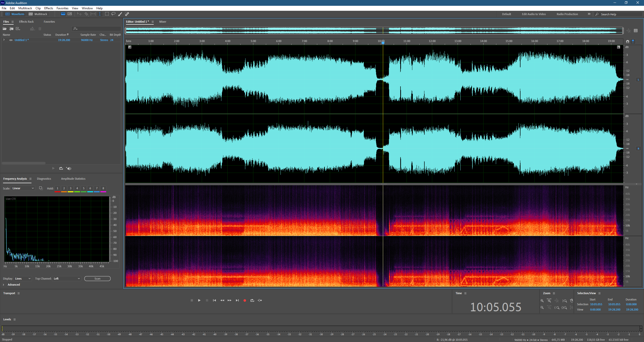Click Zoom In (Amplitude) icon

pyautogui.click(x=542, y=301)
